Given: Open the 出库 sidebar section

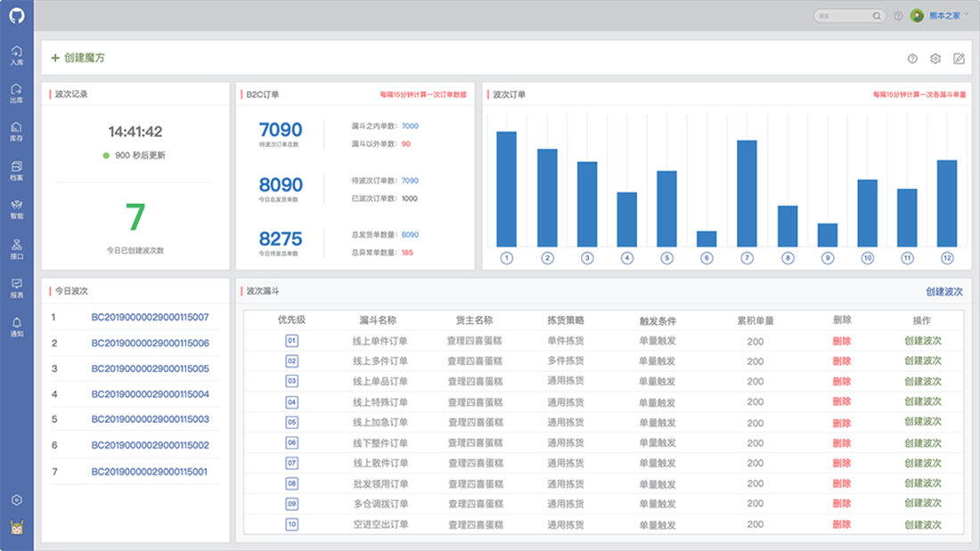Looking at the screenshot, I should [17, 93].
